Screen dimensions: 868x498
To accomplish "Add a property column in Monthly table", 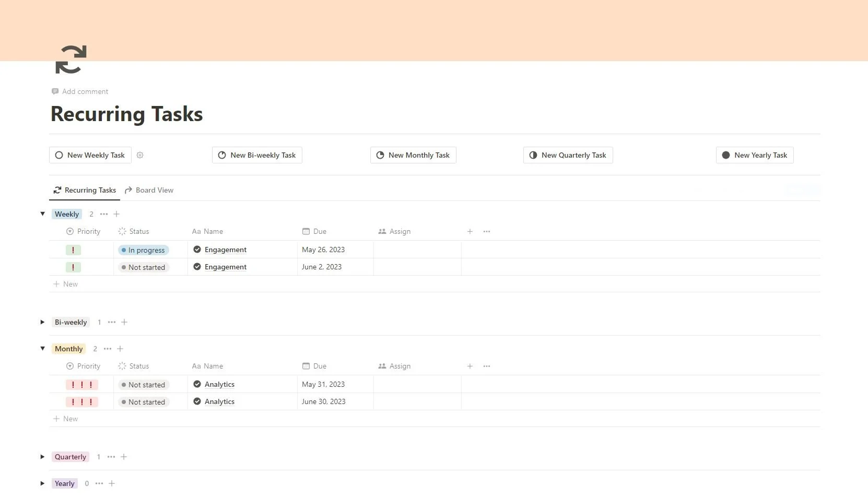I will (470, 366).
